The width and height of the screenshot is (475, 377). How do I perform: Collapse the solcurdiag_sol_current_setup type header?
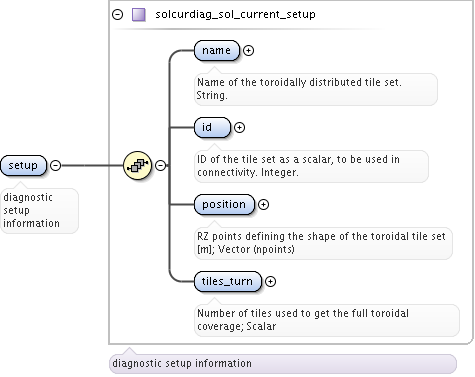(117, 15)
